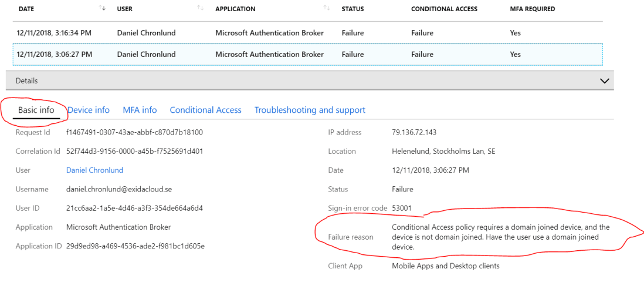The image size is (644, 289).
Task: Click the Request Id value
Action: coord(134,132)
